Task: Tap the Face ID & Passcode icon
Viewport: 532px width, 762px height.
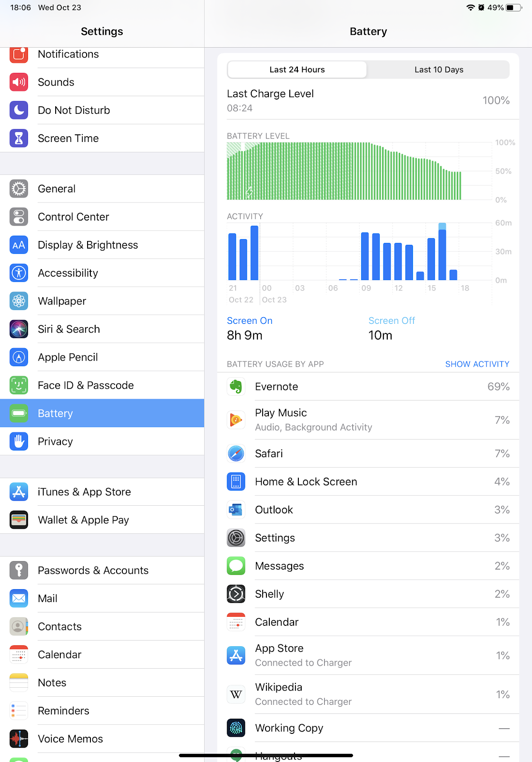Action: click(19, 385)
